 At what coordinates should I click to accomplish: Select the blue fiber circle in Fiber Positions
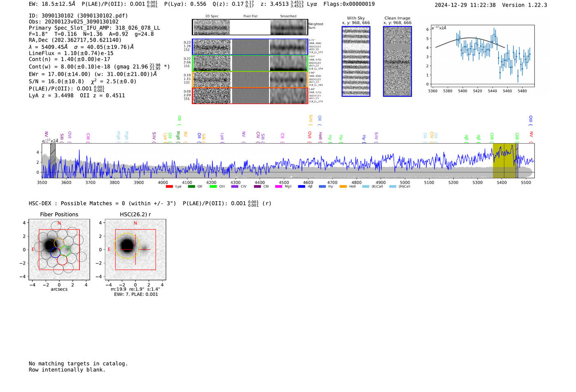click(x=55, y=253)
